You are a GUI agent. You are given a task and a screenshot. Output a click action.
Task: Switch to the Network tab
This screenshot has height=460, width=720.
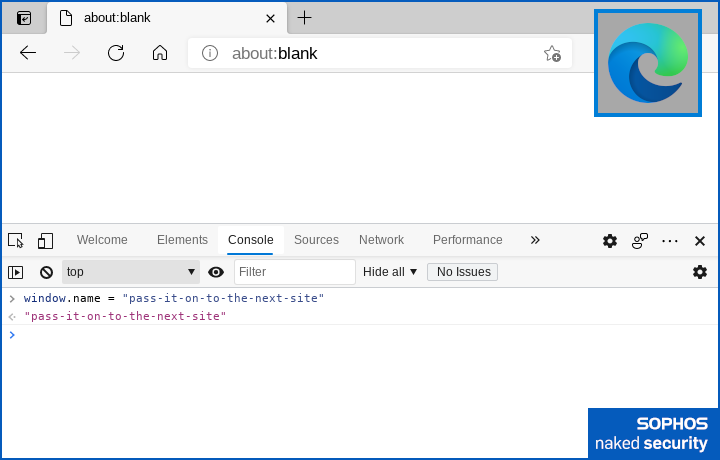coord(381,240)
